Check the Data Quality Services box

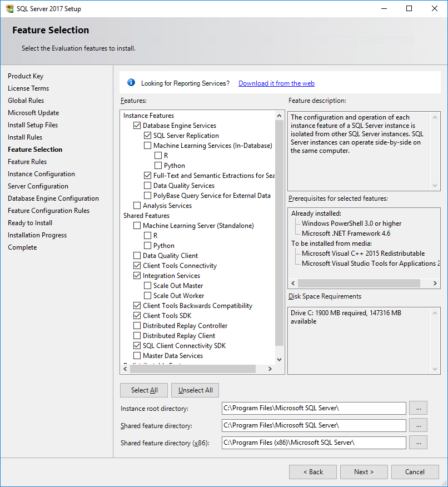[147, 186]
